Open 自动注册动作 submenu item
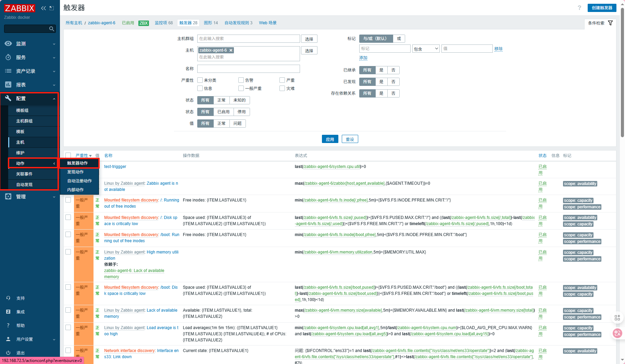The width and height of the screenshot is (625, 364). click(79, 181)
